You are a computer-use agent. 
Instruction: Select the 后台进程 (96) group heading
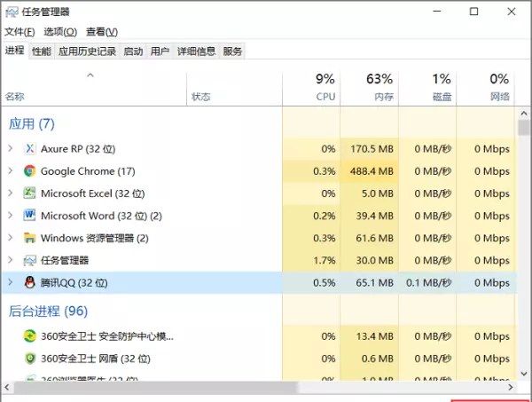coord(48,311)
